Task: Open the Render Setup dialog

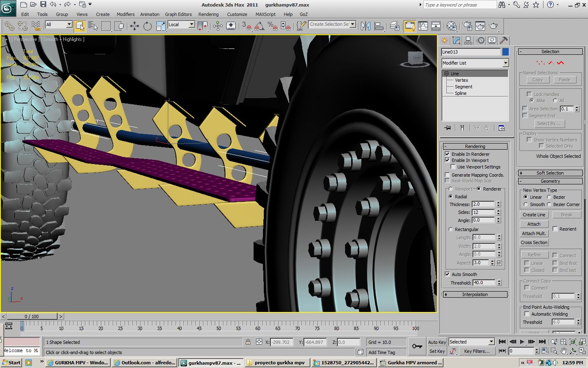Action: [x=467, y=26]
